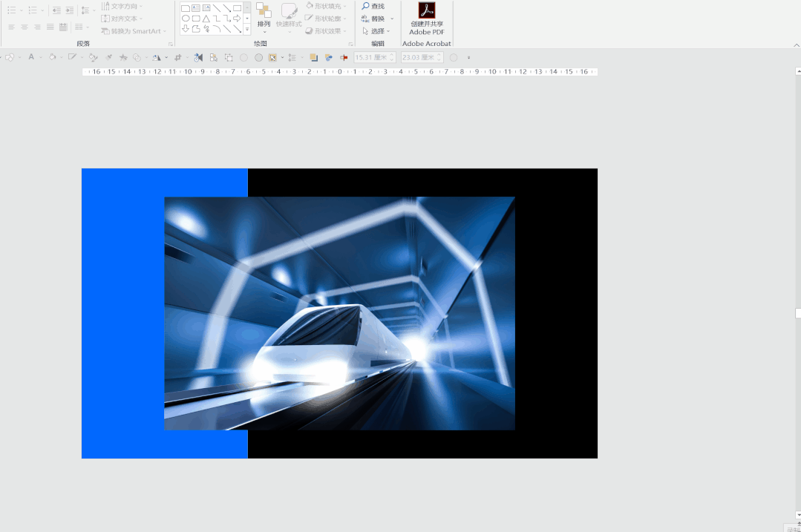Open the Replace (替换) dropdown arrow
This screenshot has width=801, height=532.
(392, 19)
